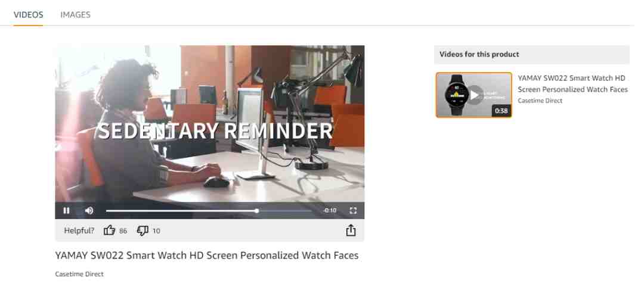Mark video helpful with thumbs up
The image size is (644, 290).
(x=109, y=230)
